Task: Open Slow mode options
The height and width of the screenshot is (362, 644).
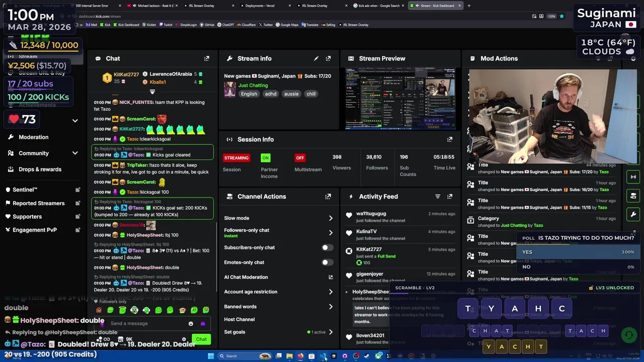Action: 278,218
